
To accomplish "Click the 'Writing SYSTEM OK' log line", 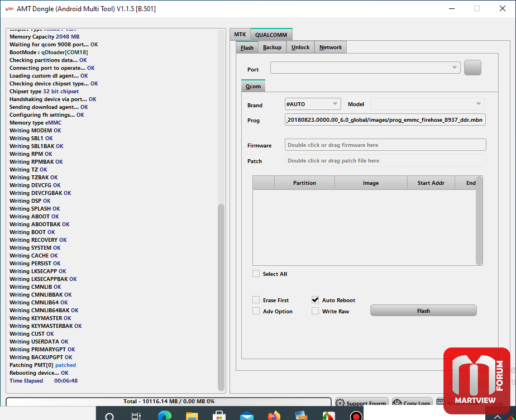I will click(x=35, y=247).
